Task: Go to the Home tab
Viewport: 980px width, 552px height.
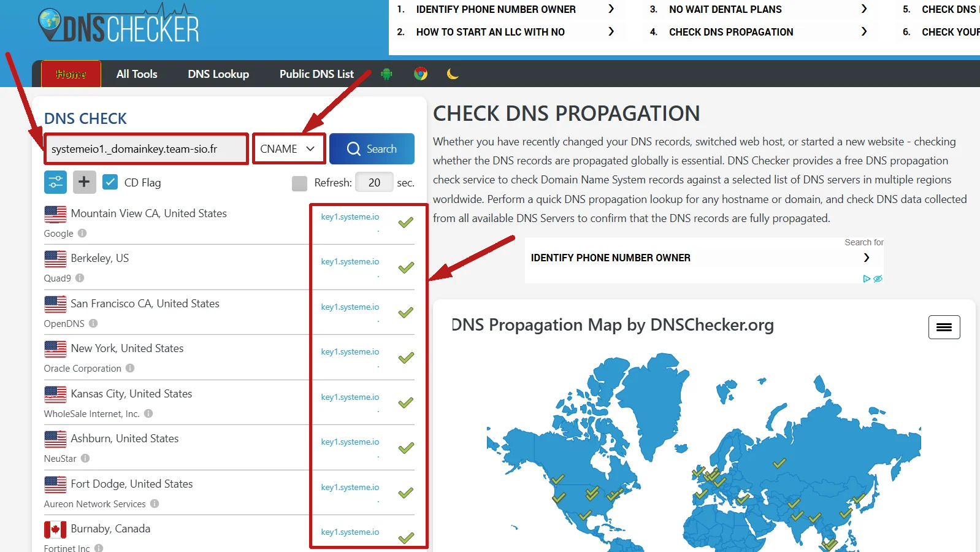Action: point(71,74)
